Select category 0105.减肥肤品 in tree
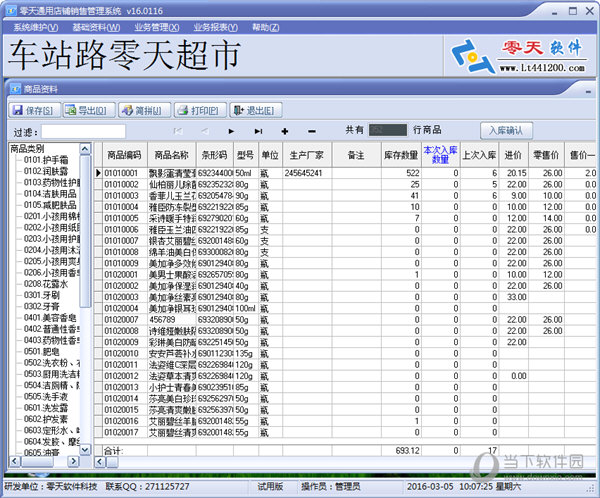This screenshot has width=600, height=498. (50, 205)
